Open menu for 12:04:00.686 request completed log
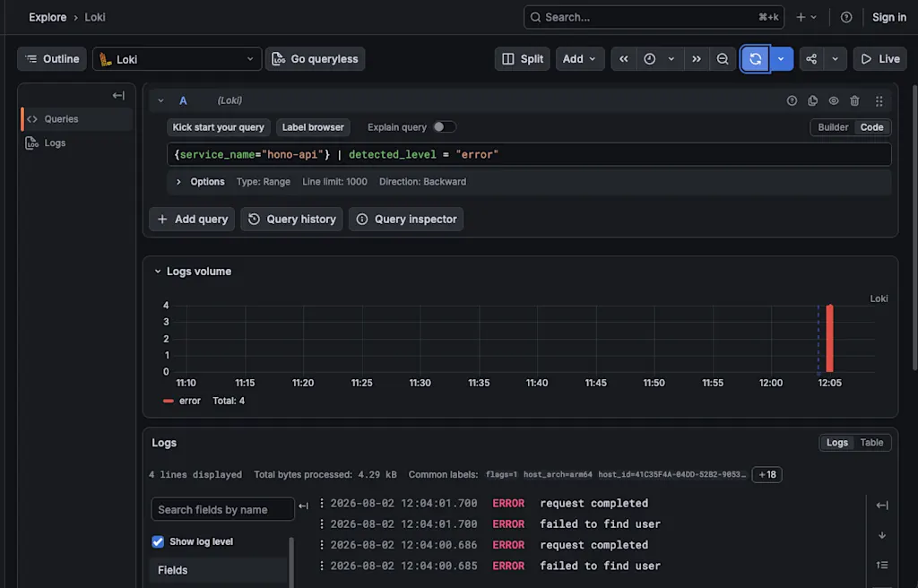The width and height of the screenshot is (918, 588). [322, 545]
